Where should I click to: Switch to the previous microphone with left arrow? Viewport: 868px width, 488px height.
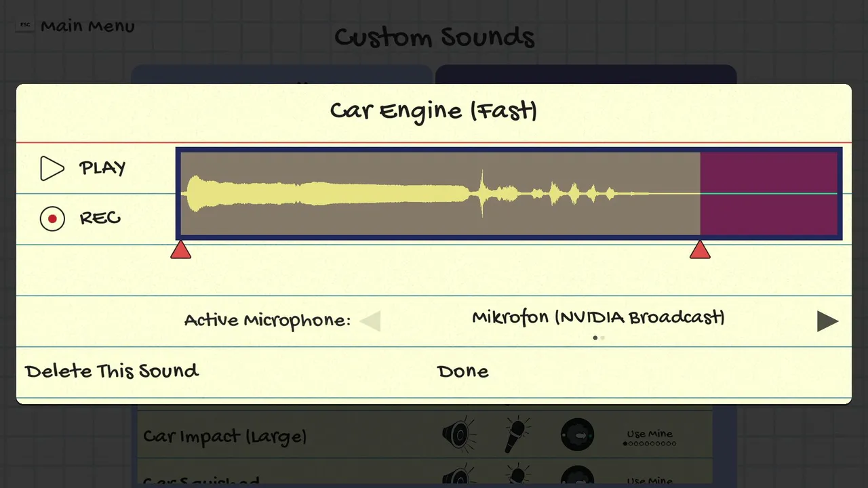click(370, 321)
